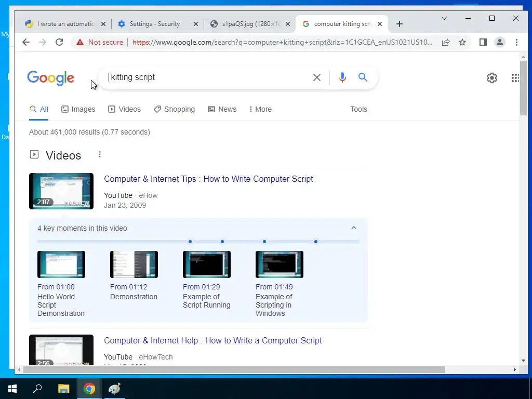Close the s1paQS.jpg tab

pos(288,24)
